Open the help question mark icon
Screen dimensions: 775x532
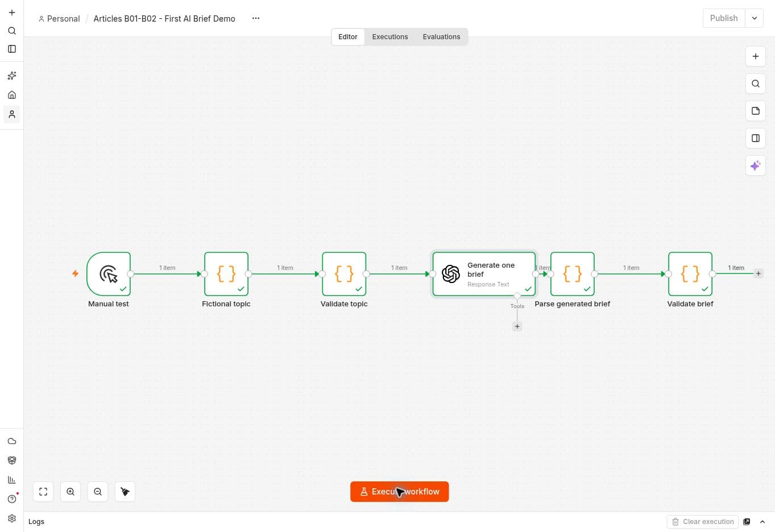click(12, 499)
